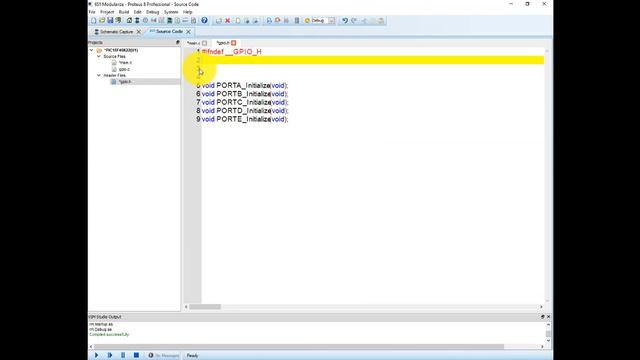The width and height of the screenshot is (640, 360).
Task: Click the Step simulation button
Action: coord(109,356)
